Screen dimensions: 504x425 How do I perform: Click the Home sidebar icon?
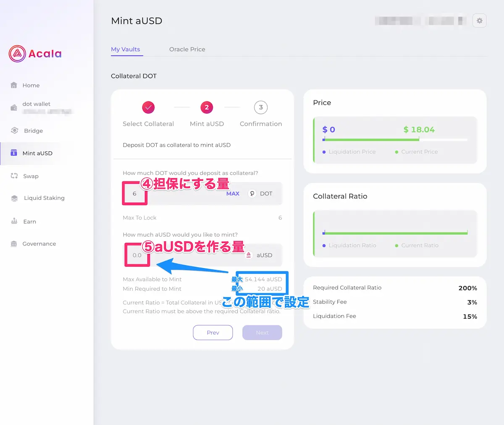(x=14, y=85)
